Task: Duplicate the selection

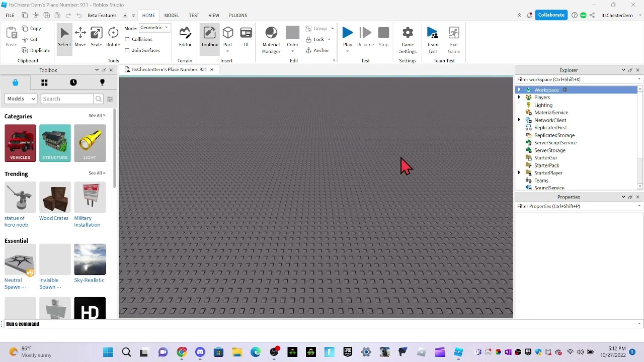Action: point(36,50)
